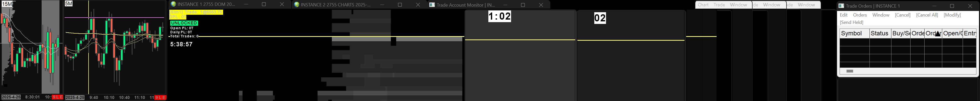Open the Chart menu in the top menu bar
Viewport: 980px width, 101px height.
703,5
